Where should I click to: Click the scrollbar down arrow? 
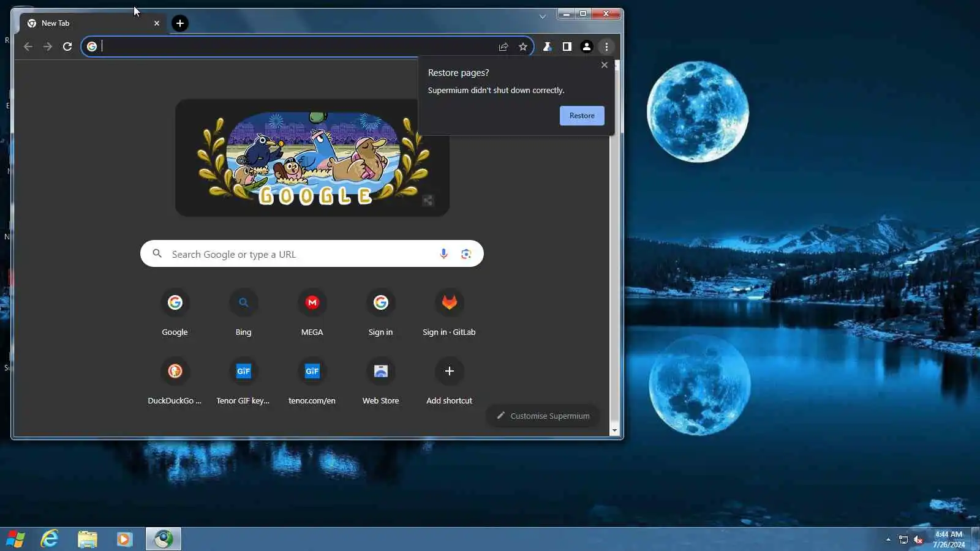(615, 431)
